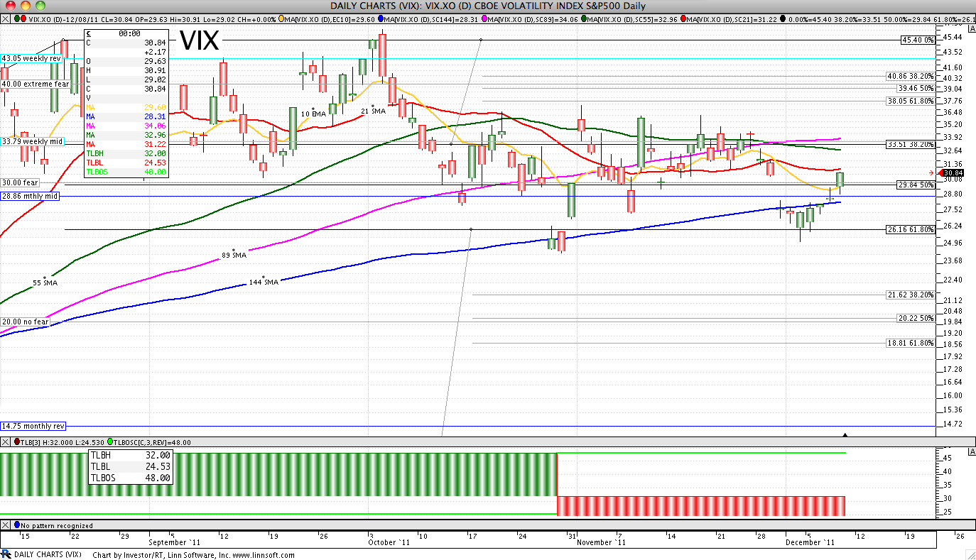Click the '18.81 61.80%' Fibonacci label

911,343
